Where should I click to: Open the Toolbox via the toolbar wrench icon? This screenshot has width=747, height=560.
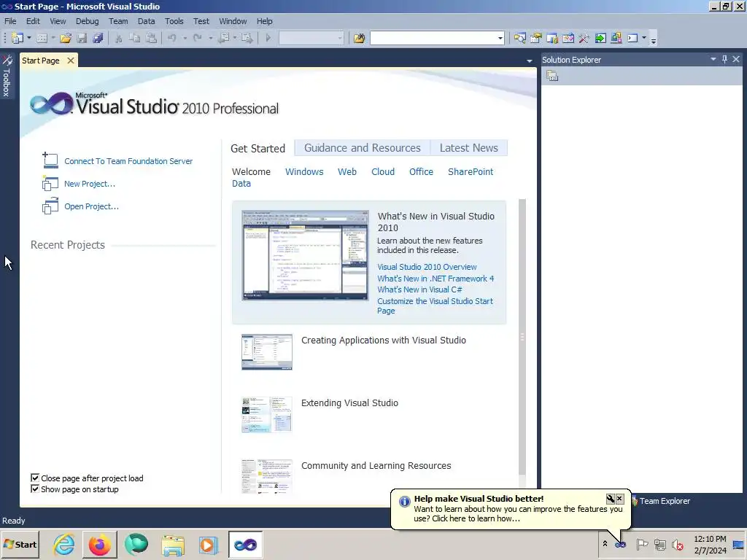click(584, 38)
